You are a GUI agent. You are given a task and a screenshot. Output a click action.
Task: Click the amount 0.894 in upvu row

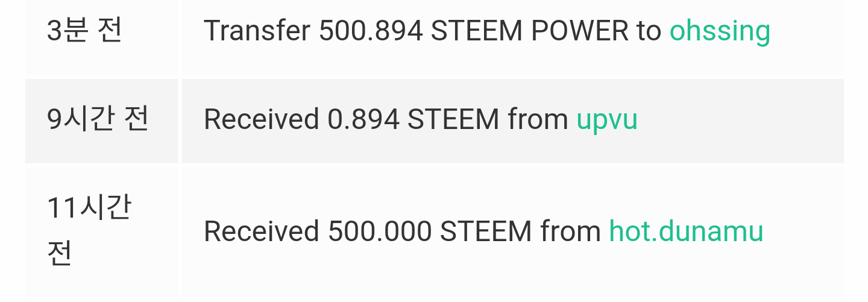pos(363,119)
